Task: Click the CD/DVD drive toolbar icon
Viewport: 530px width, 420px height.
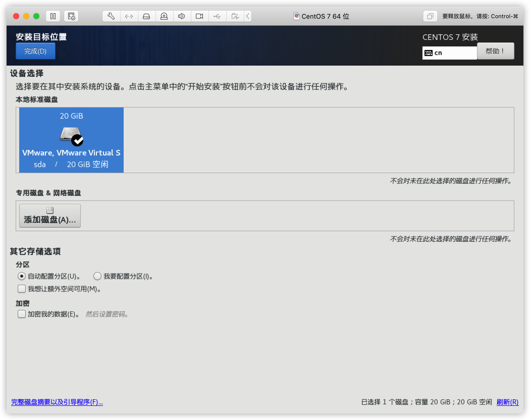Action: [x=164, y=16]
